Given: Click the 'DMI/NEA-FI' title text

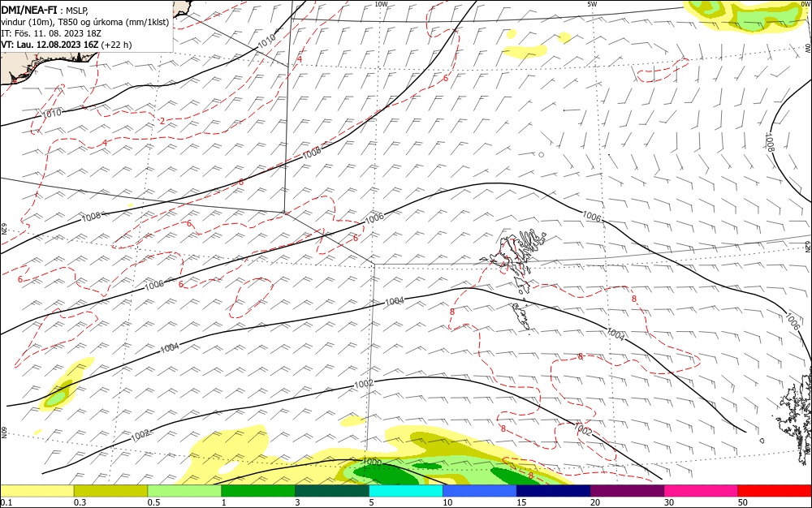Looking at the screenshot, I should click(29, 9).
